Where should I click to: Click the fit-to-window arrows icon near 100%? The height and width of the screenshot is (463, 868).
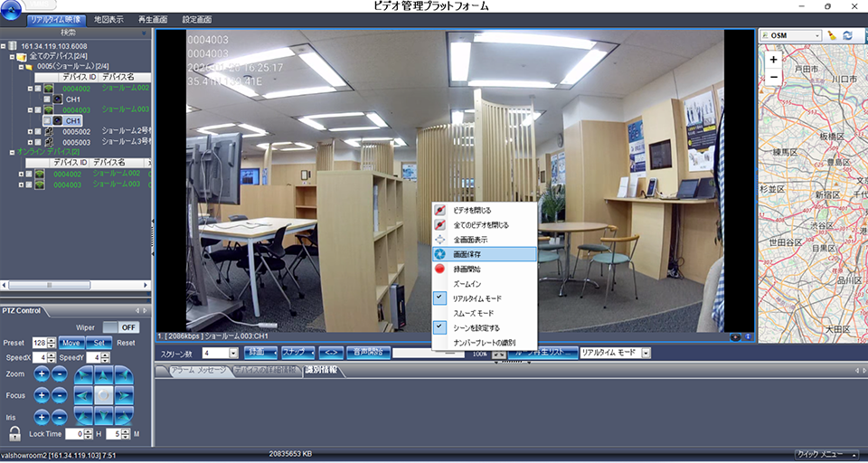click(498, 354)
